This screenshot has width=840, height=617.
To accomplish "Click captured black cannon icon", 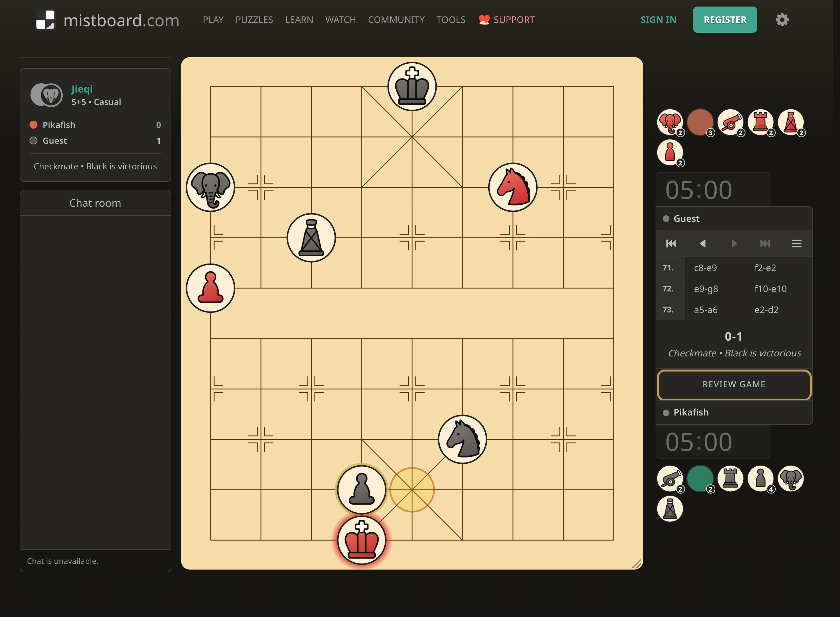I will 670,479.
